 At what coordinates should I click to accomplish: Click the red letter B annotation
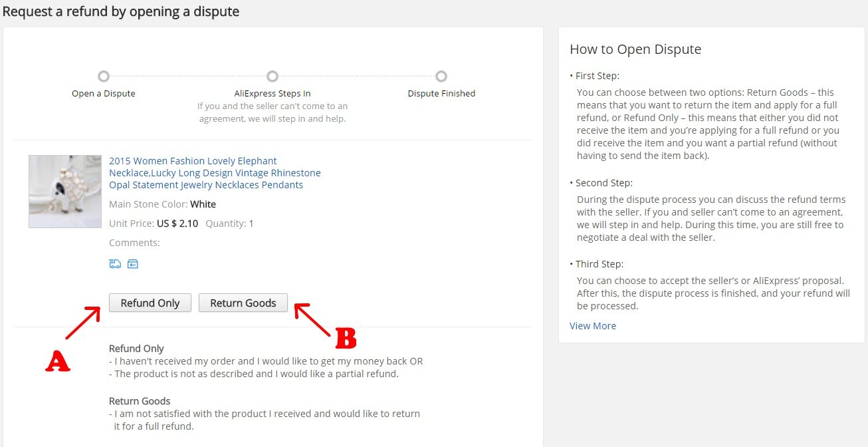[x=346, y=339]
